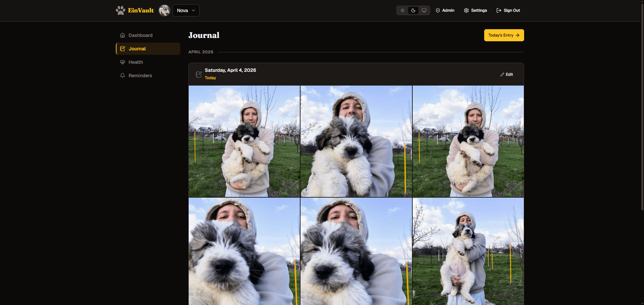Switch to light theme sun toggle

(x=402, y=10)
